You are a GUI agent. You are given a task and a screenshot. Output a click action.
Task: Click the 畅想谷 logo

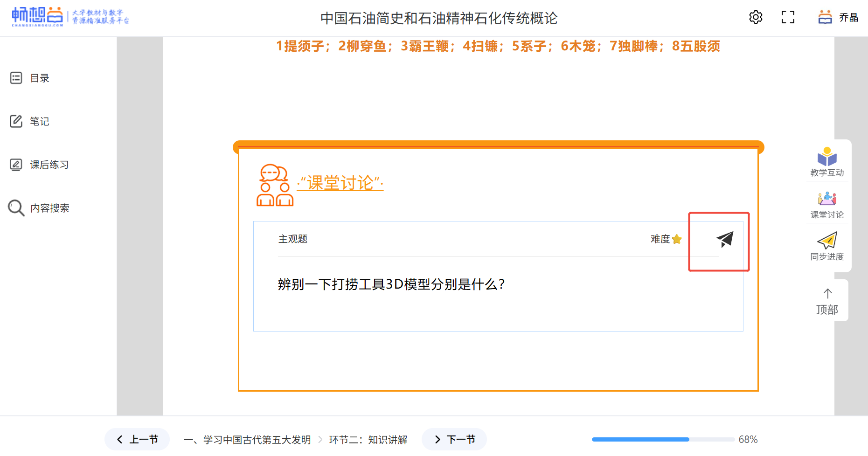click(x=37, y=16)
